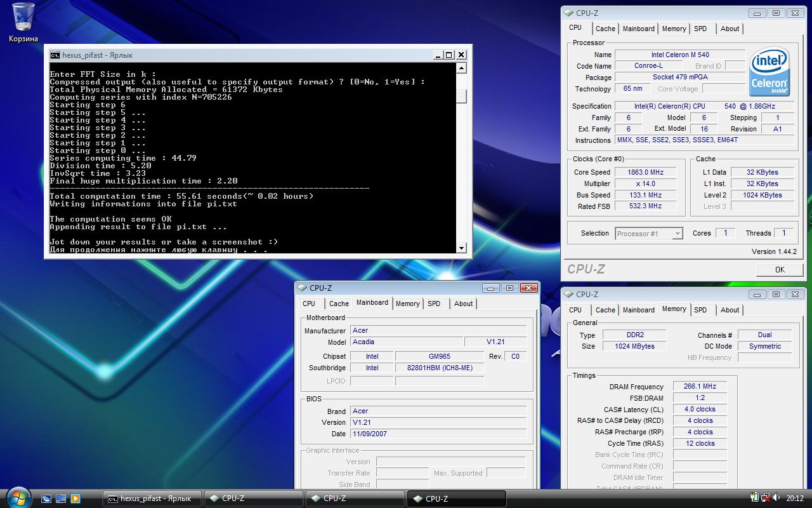Select the Mainboard tab in the Memory-view CPU-Z window
Viewport: 812px width, 508px height.
tap(639, 310)
